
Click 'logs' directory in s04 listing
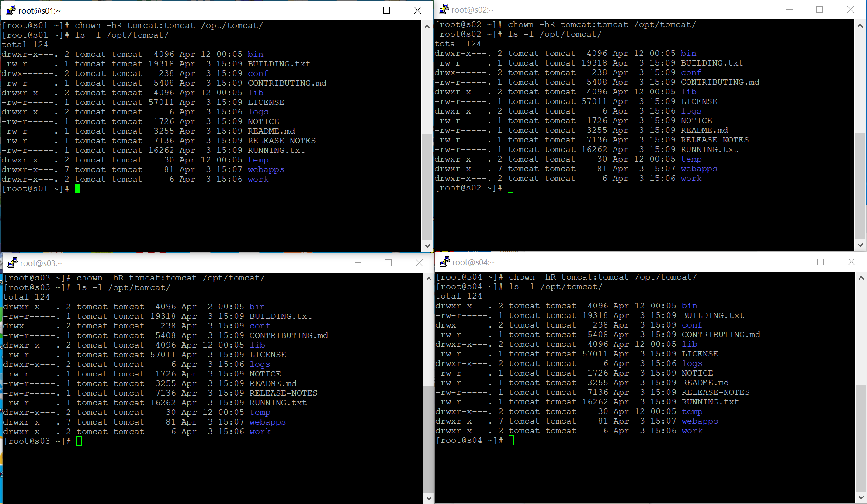(x=692, y=363)
